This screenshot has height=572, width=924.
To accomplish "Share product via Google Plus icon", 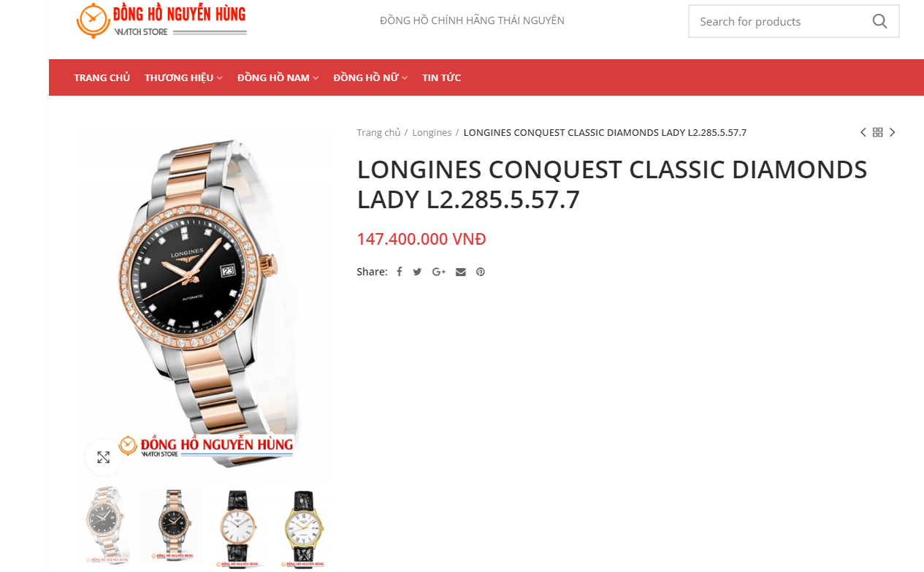I will pyautogui.click(x=439, y=272).
